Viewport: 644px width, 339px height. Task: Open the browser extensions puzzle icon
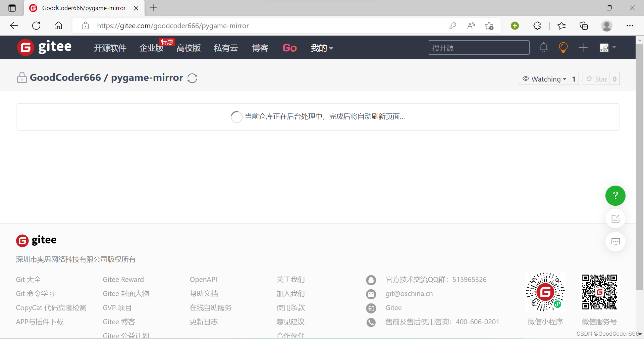[537, 26]
